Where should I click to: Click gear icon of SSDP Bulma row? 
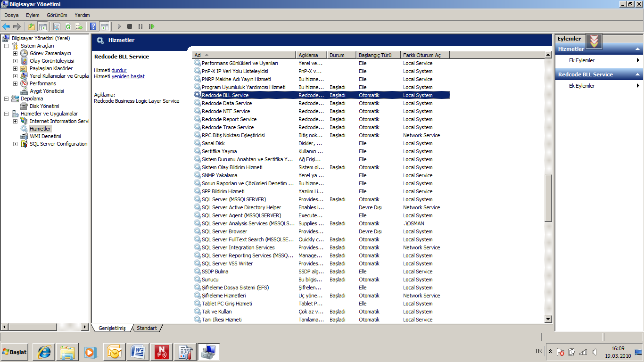click(198, 271)
